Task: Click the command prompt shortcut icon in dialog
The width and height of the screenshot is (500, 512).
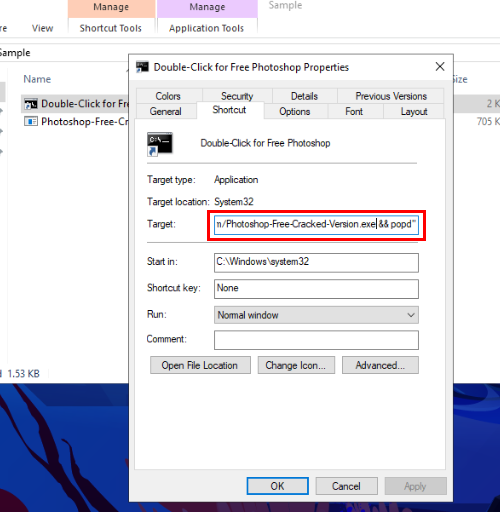Action: tap(160, 144)
